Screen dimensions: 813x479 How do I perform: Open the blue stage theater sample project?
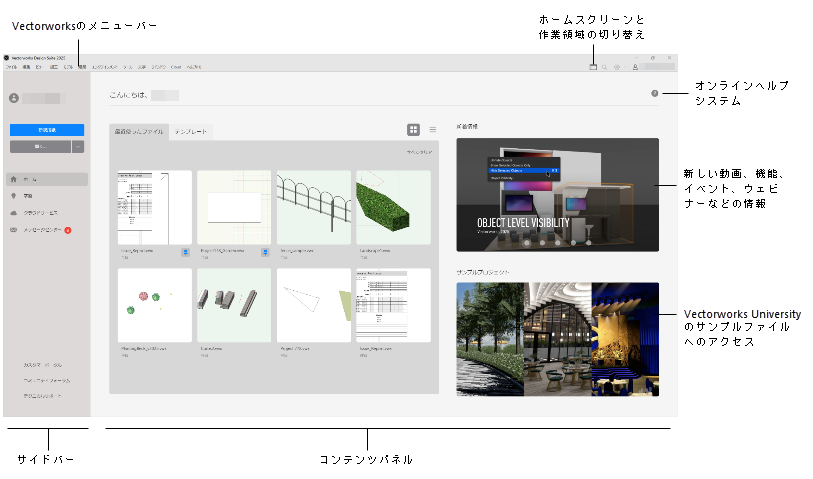625,340
